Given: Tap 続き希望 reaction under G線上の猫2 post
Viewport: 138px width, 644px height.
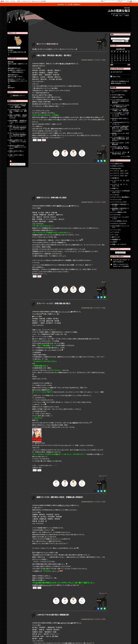Looking at the screenshot, I should pyautogui.click(x=73, y=153).
